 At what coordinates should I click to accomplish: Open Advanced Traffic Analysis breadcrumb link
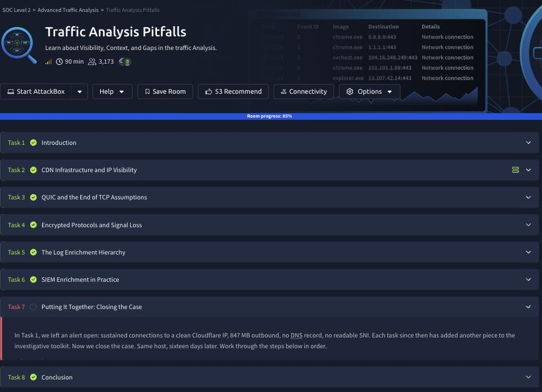(x=68, y=10)
